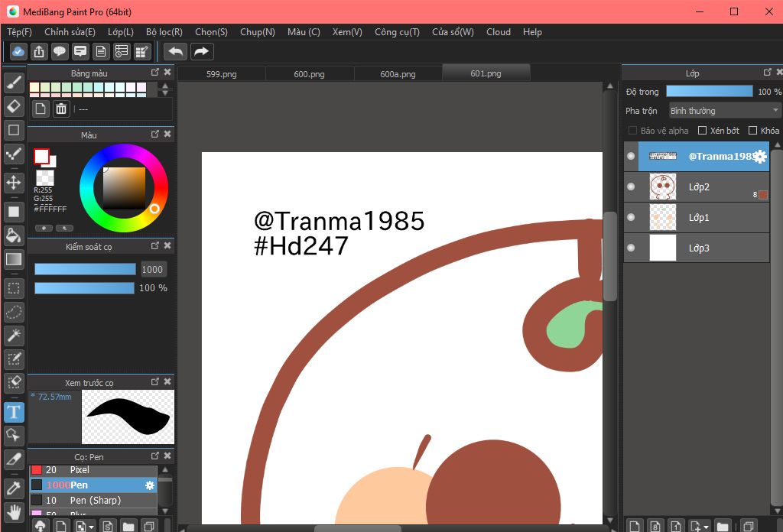Viewport: 783px width, 532px height.
Task: Select the Pen (Sharp) brush
Action: (94, 500)
